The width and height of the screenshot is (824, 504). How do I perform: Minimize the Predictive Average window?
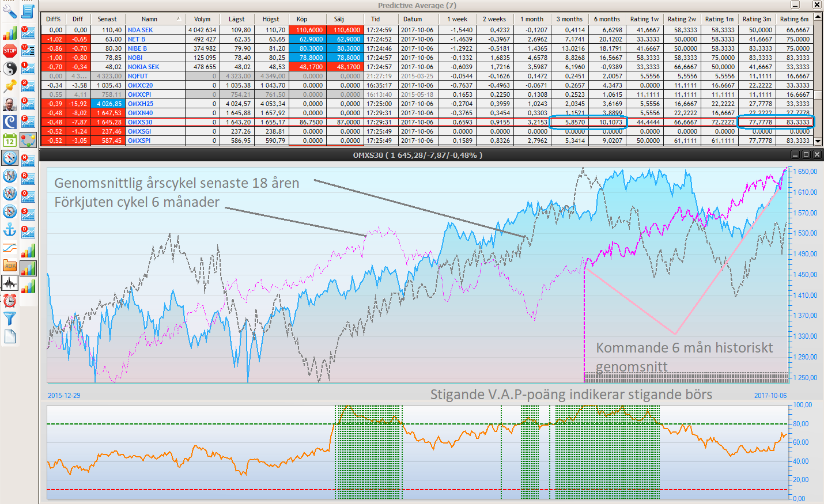tap(795, 5)
